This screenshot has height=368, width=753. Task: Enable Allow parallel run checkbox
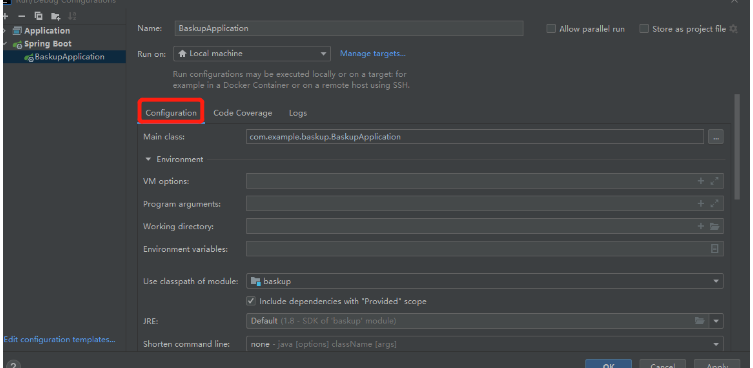pyautogui.click(x=551, y=29)
